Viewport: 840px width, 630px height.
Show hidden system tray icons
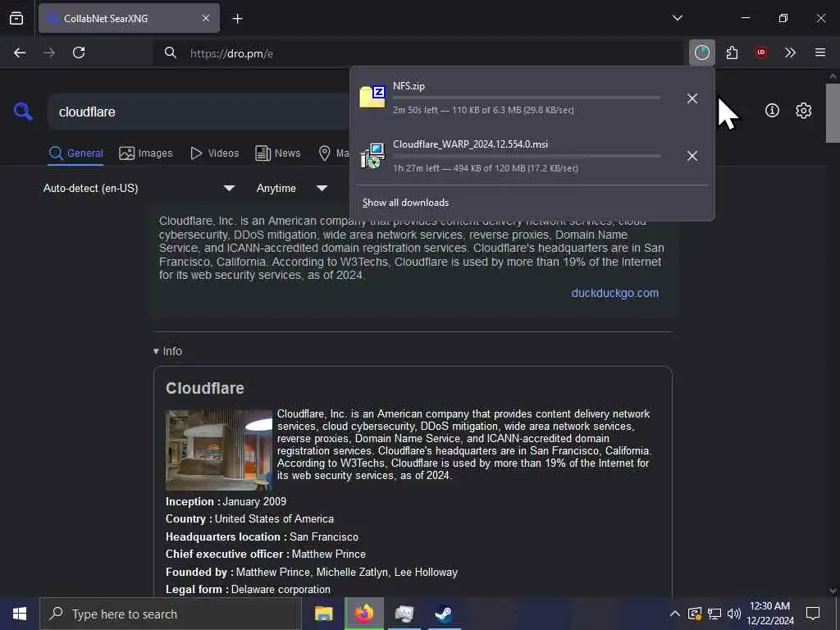(675, 614)
